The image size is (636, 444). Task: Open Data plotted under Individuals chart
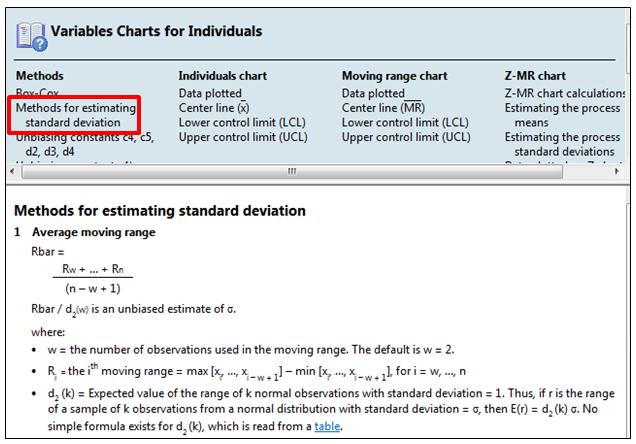[211, 93]
